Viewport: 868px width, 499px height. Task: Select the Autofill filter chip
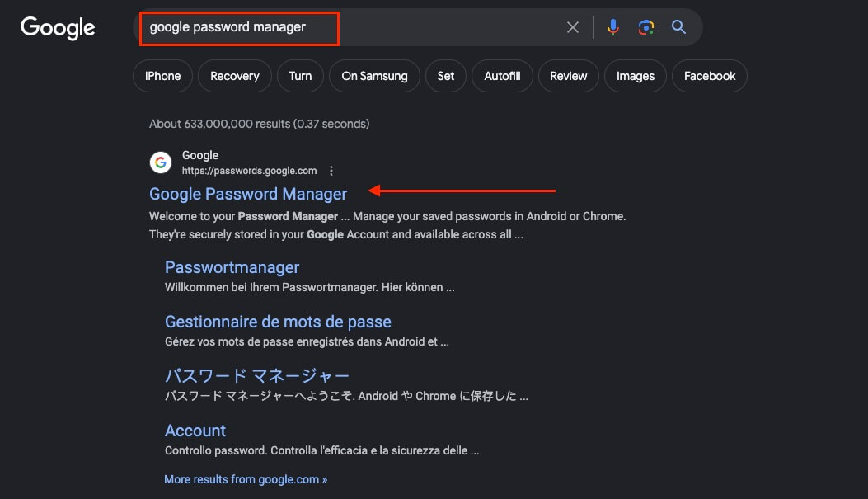502,76
